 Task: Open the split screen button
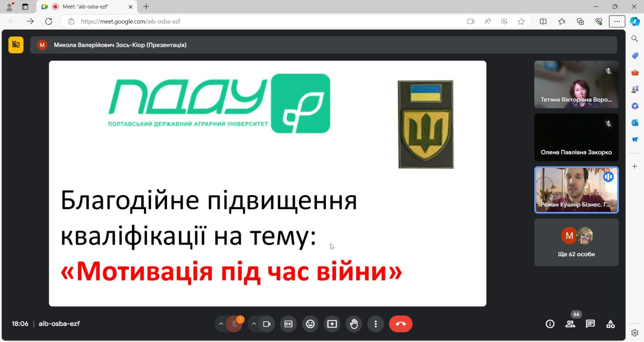coord(543,21)
